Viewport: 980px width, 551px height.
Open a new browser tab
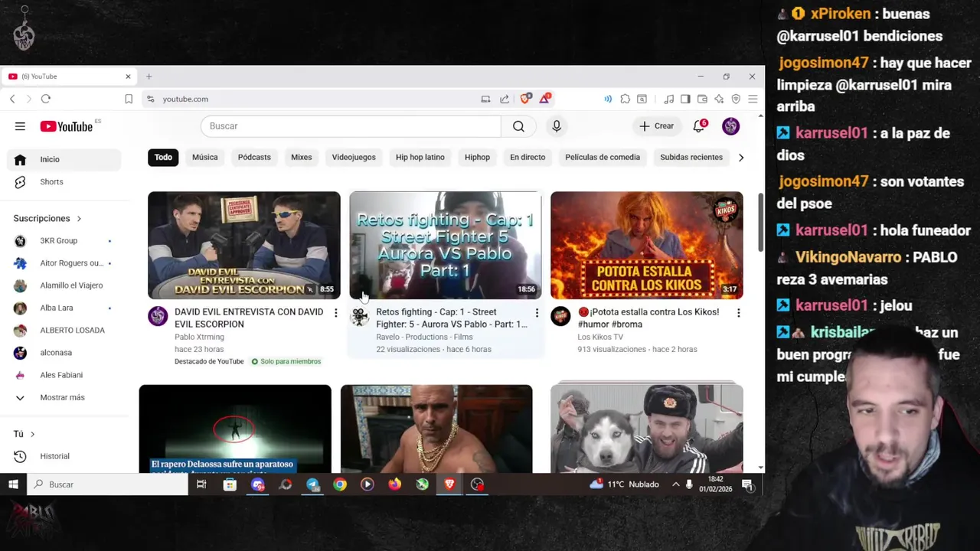149,77
